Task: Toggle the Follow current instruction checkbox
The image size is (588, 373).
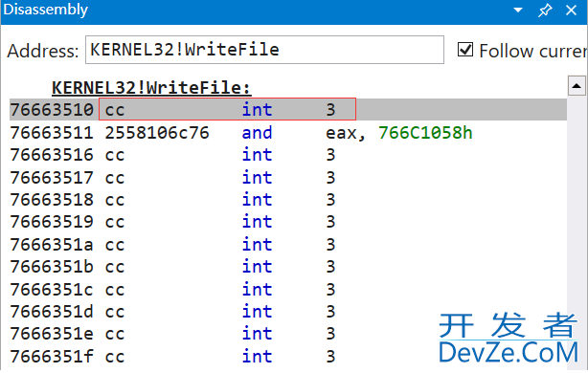Action: pyautogui.click(x=465, y=50)
